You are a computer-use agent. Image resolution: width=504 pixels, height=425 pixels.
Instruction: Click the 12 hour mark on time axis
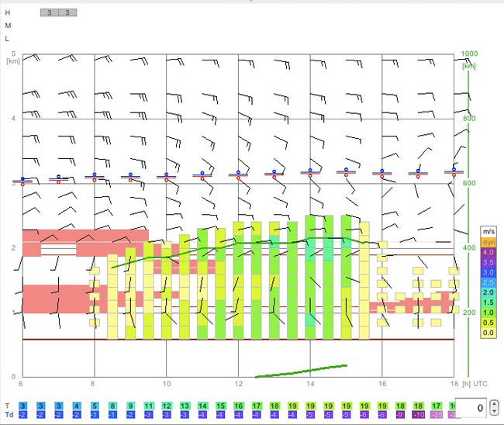click(x=238, y=384)
